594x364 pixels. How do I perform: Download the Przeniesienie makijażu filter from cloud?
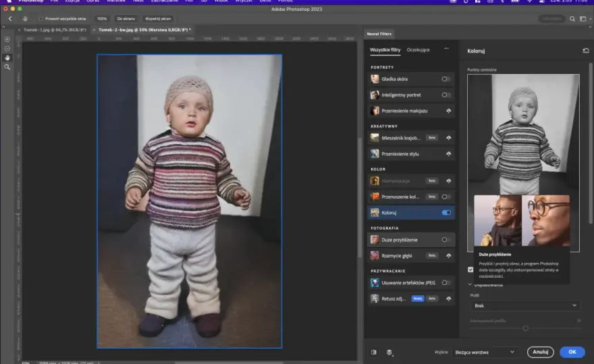[x=448, y=111]
